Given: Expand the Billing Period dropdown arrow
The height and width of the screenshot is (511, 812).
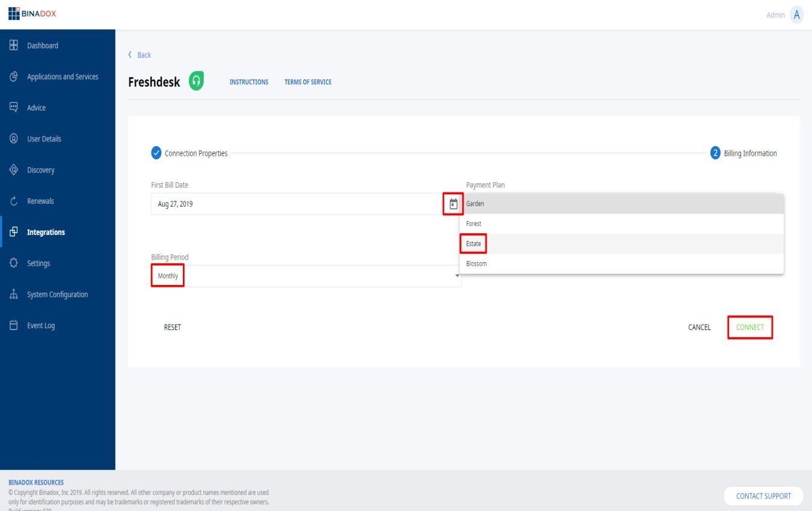Looking at the screenshot, I should tap(457, 276).
